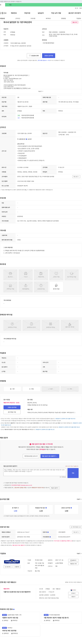The width and height of the screenshot is (82, 644).
Task: Click the 고용24 입사지원 count info icon
Action: point(71,508)
